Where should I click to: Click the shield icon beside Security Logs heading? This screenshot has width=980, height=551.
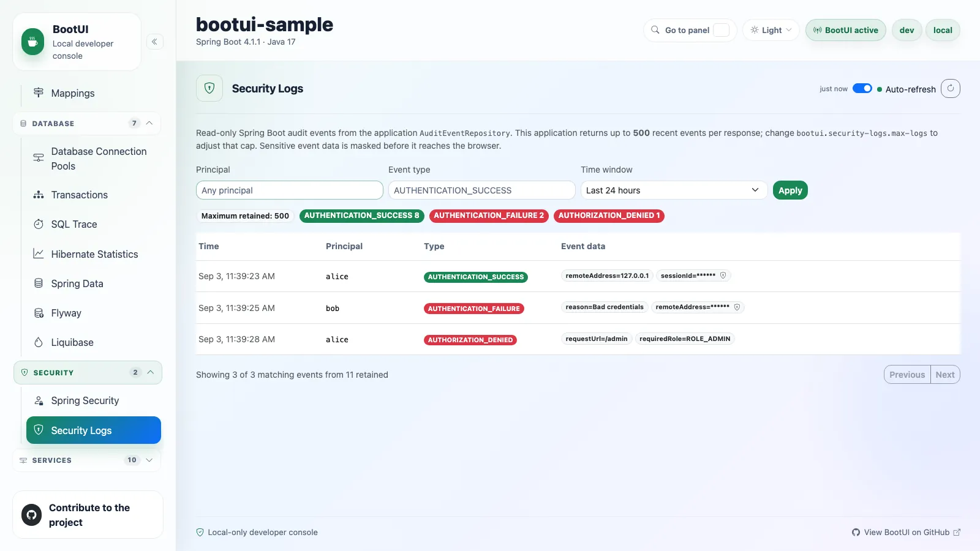209,88
